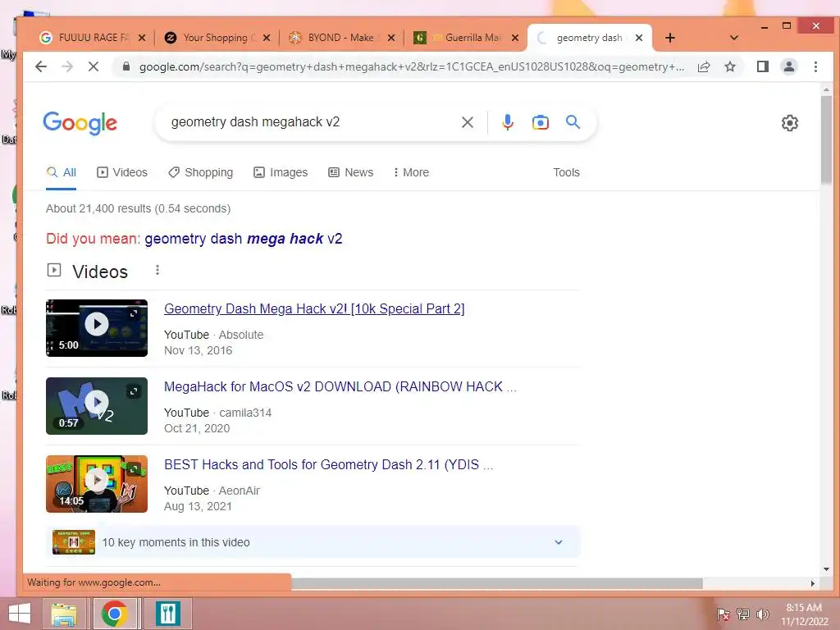Open Google quick settings gear
Screen dimensions: 840x630
(x=790, y=123)
